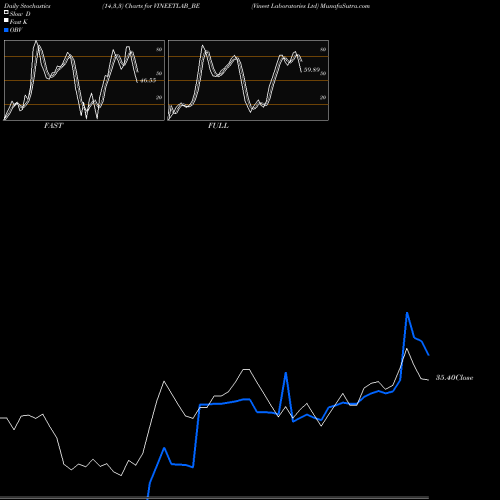Screen dimensions: 500x500
Task: Click the blue OBV legend swatch
Action: click(x=6, y=30)
